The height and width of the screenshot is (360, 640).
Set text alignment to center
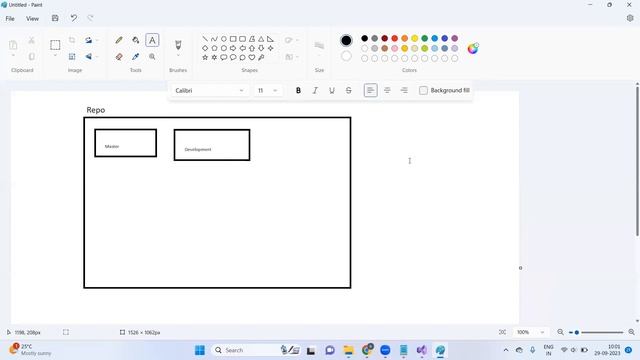pos(387,91)
